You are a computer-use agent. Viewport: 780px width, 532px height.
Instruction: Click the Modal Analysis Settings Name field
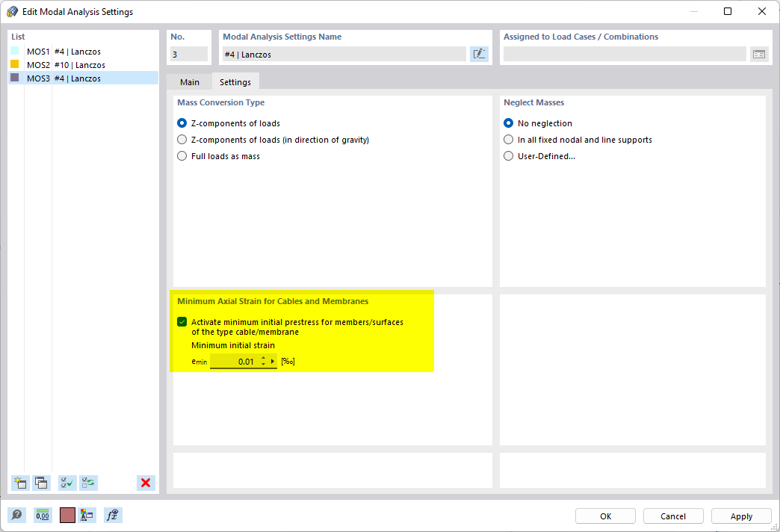point(344,55)
